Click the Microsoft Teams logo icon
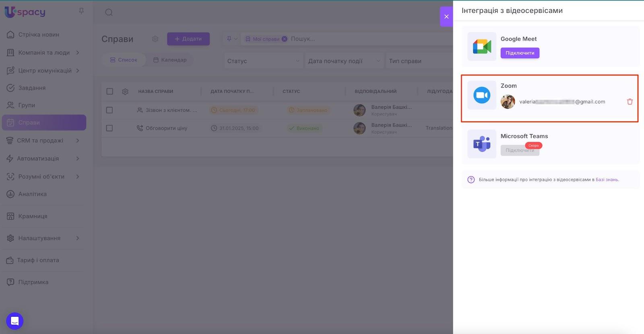Viewport: 644px width, 334px height. click(x=482, y=144)
